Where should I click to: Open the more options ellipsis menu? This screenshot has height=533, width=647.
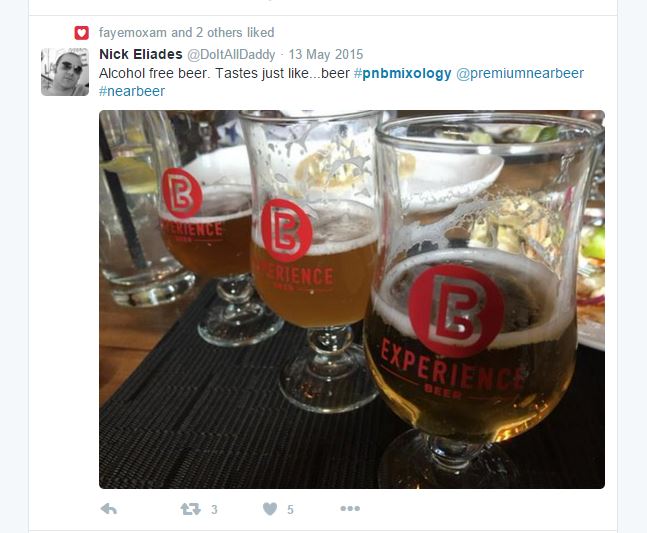pos(350,509)
